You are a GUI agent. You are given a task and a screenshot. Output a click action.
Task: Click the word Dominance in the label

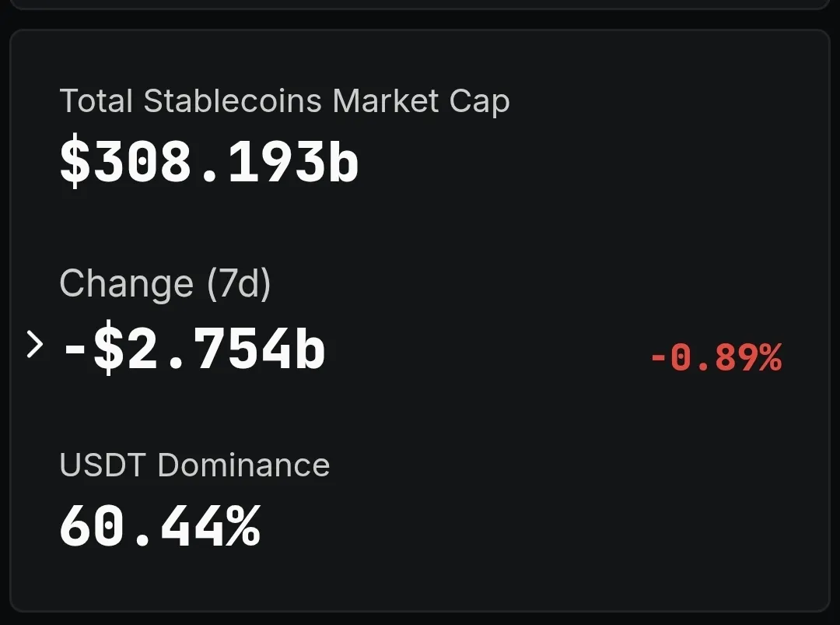(243, 465)
